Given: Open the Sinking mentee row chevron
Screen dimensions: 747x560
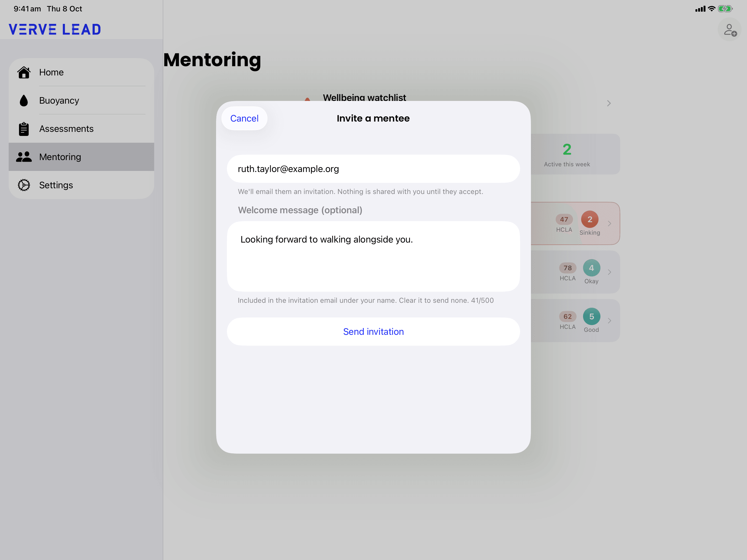Looking at the screenshot, I should [610, 224].
